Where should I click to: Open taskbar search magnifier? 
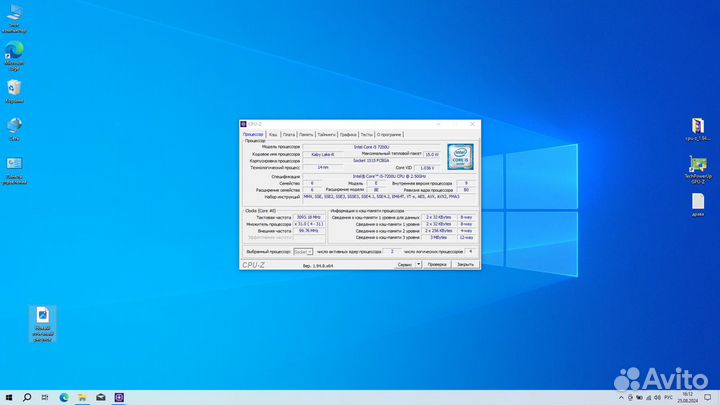[x=27, y=397]
